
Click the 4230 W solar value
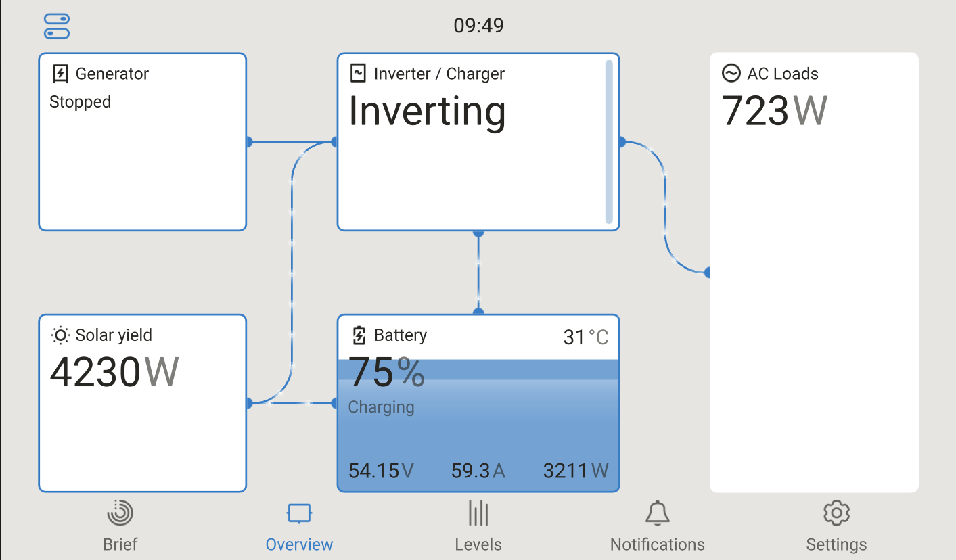coord(114,371)
